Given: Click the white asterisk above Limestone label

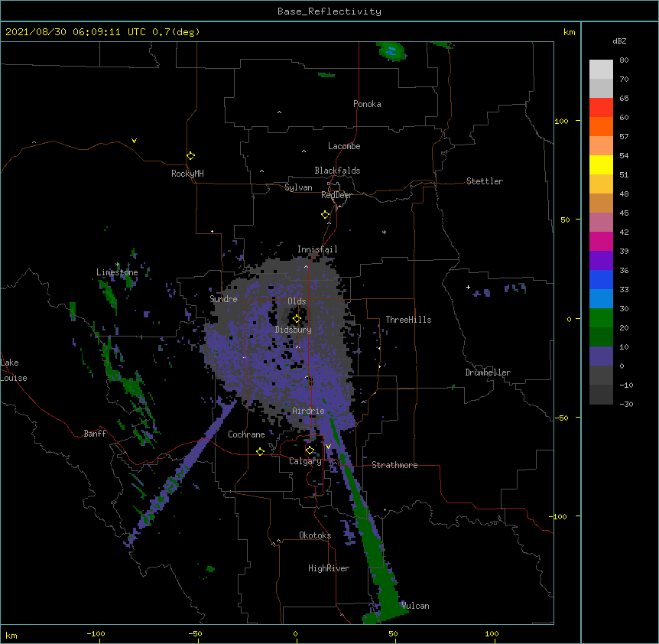Looking at the screenshot, I should click(x=117, y=265).
